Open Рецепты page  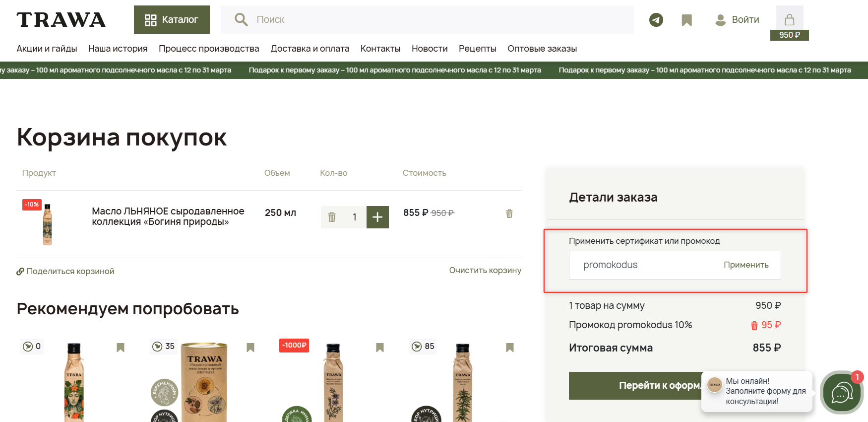pos(478,49)
